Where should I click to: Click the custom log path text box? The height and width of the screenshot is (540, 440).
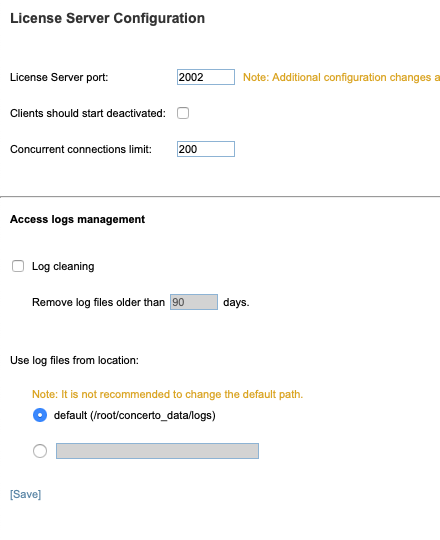pyautogui.click(x=157, y=451)
